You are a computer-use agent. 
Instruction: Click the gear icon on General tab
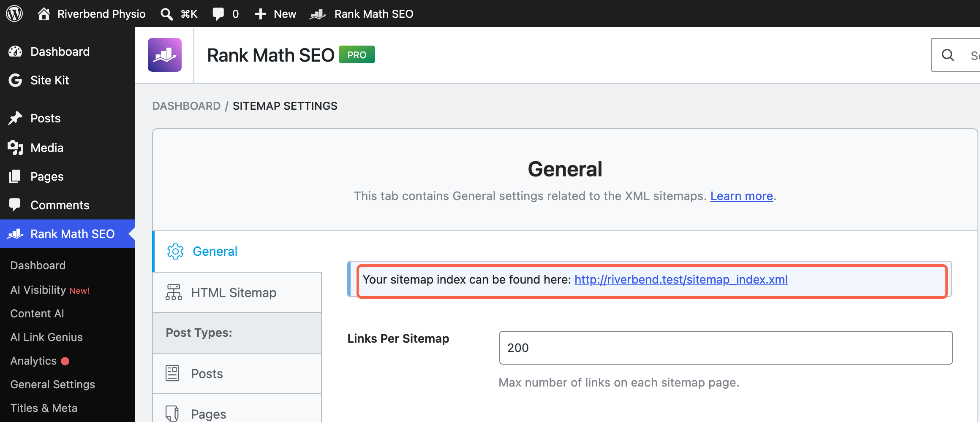click(x=175, y=252)
